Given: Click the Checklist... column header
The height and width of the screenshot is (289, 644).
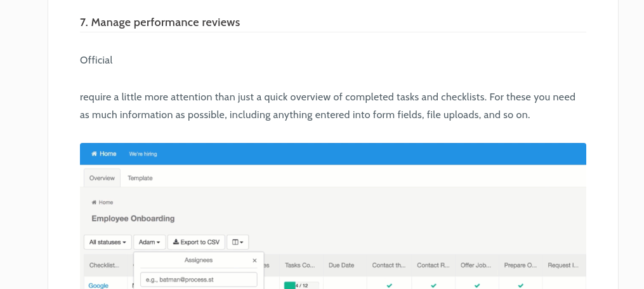Looking at the screenshot, I should pos(104,265).
